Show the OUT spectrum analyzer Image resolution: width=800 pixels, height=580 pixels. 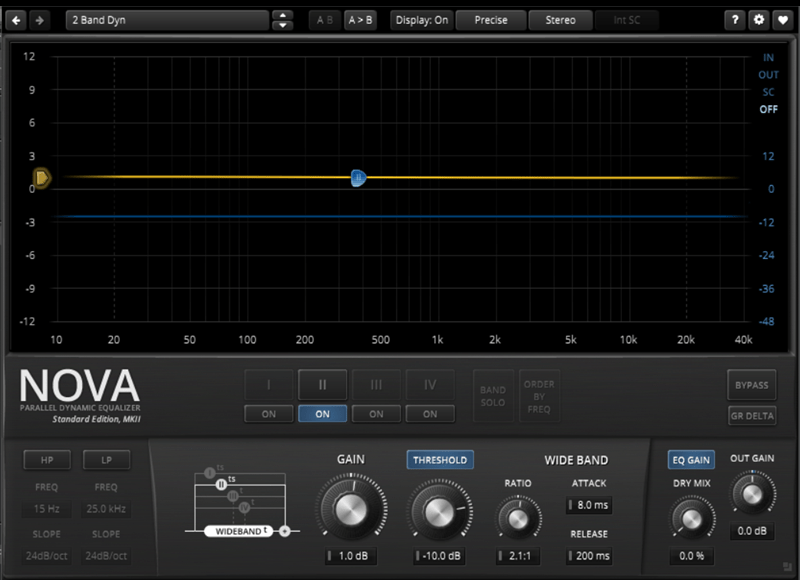(x=768, y=75)
